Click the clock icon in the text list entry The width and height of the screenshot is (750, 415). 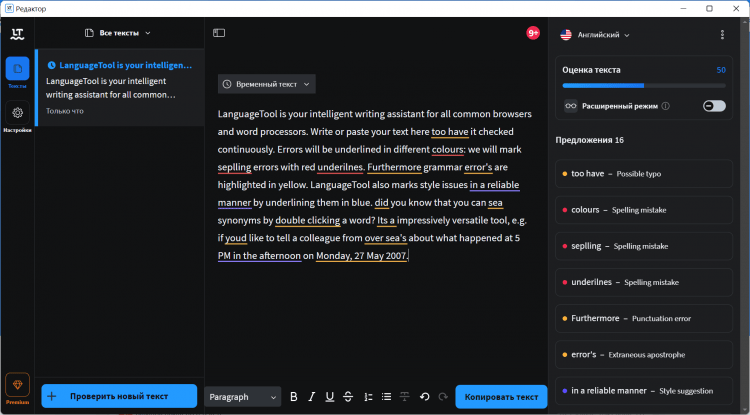point(51,66)
